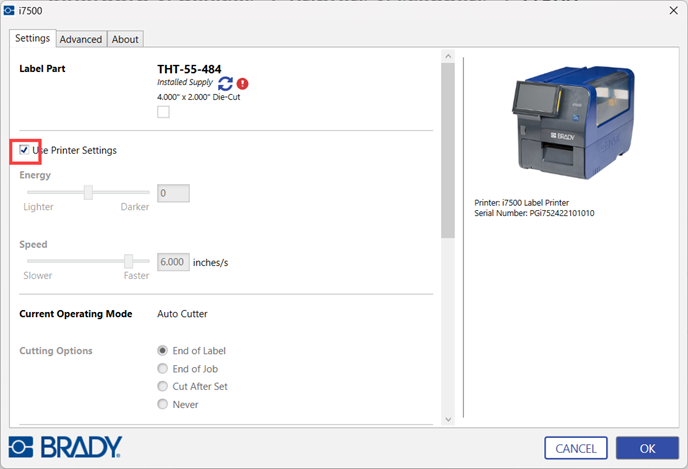Select End of Job radio button
The height and width of the screenshot is (469, 688).
163,369
